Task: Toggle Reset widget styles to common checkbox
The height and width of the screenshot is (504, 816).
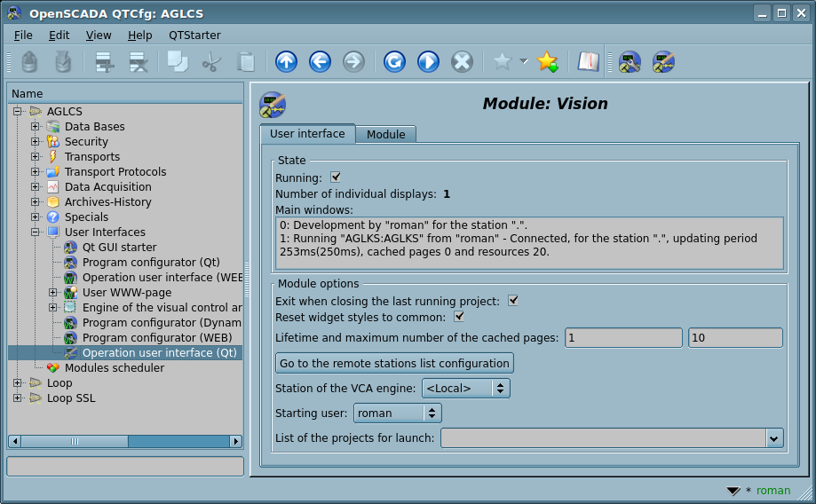Action: pyautogui.click(x=459, y=317)
